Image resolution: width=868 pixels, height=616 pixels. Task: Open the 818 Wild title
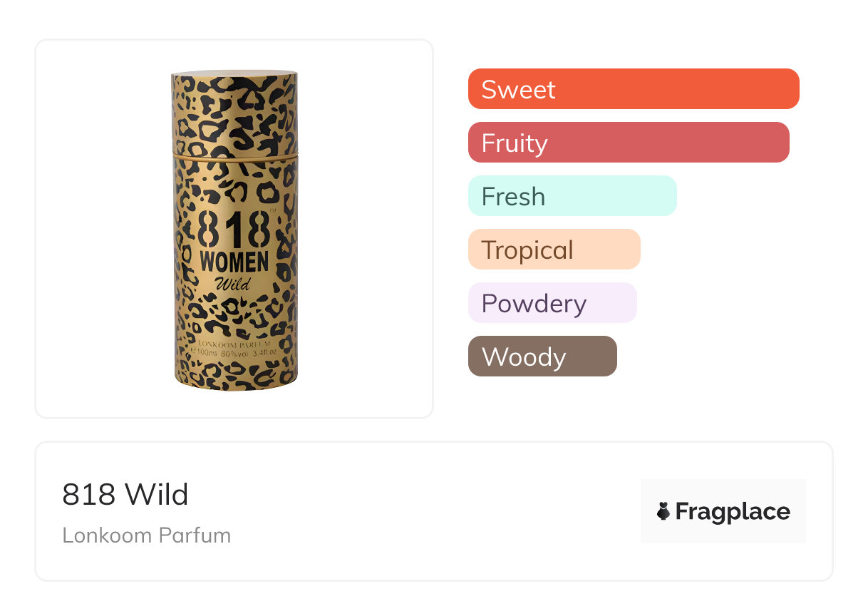[x=125, y=494]
